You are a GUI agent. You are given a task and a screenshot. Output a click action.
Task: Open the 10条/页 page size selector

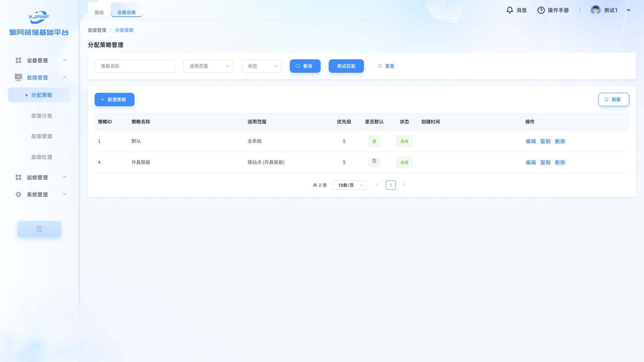pos(348,185)
